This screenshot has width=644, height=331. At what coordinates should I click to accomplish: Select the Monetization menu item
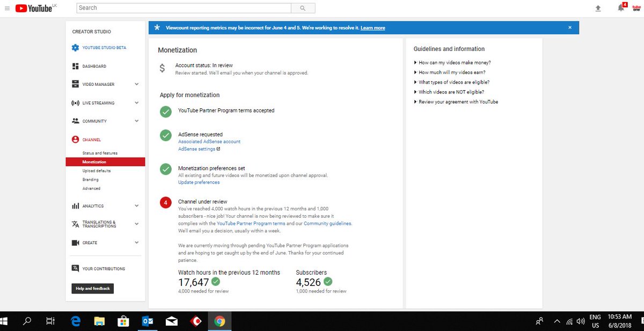pos(106,162)
